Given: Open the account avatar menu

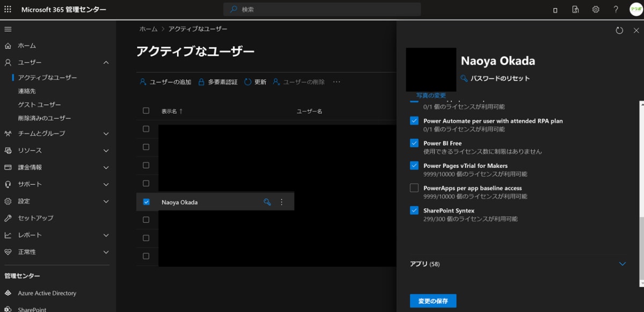Looking at the screenshot, I should [x=636, y=10].
